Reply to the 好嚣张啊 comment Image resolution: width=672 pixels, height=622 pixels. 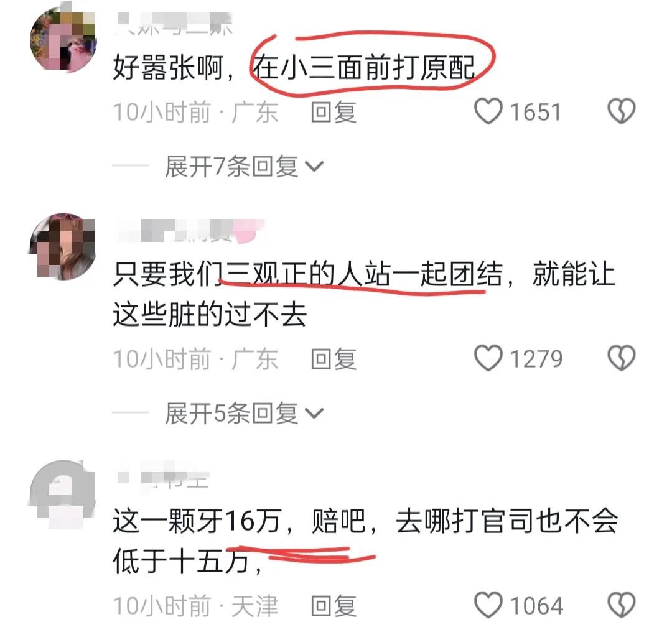334,112
